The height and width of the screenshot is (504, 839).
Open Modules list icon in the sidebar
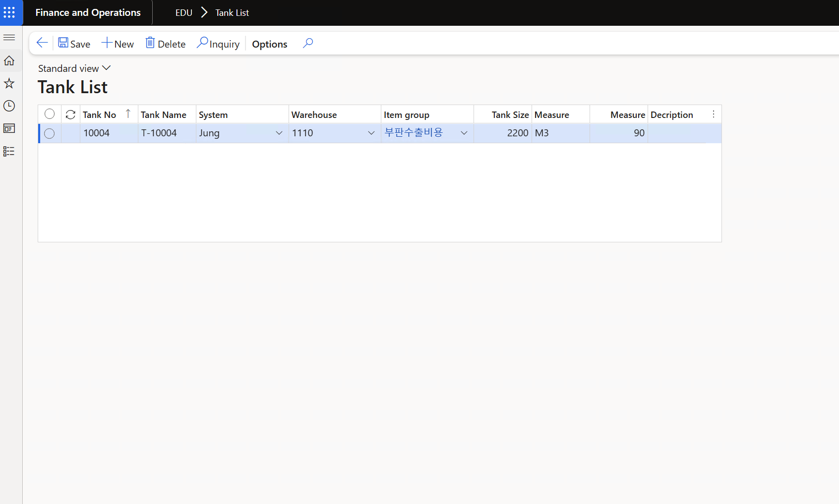pyautogui.click(x=9, y=151)
